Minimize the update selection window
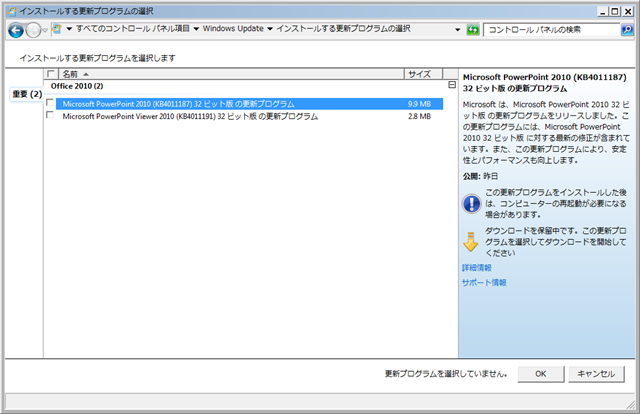This screenshot has height=414, width=640. coord(602,12)
